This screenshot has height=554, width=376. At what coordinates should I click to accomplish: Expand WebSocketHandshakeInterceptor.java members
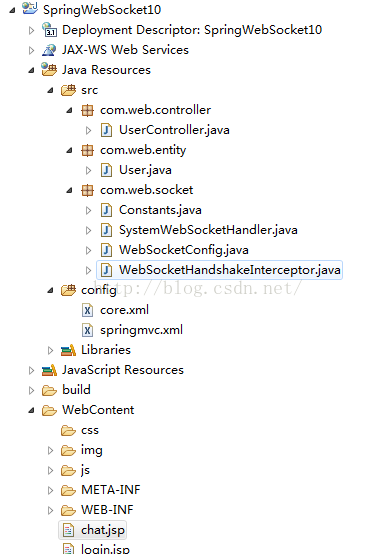[89, 271]
